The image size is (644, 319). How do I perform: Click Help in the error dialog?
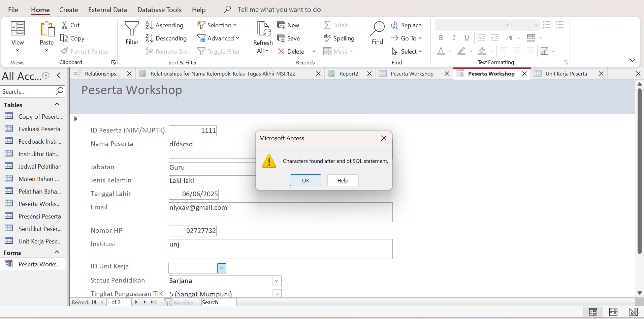(x=343, y=180)
